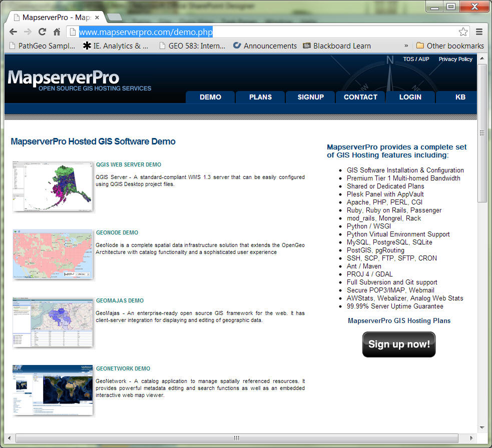The height and width of the screenshot is (448, 492).
Task: Open a new tab button
Action: [115, 17]
